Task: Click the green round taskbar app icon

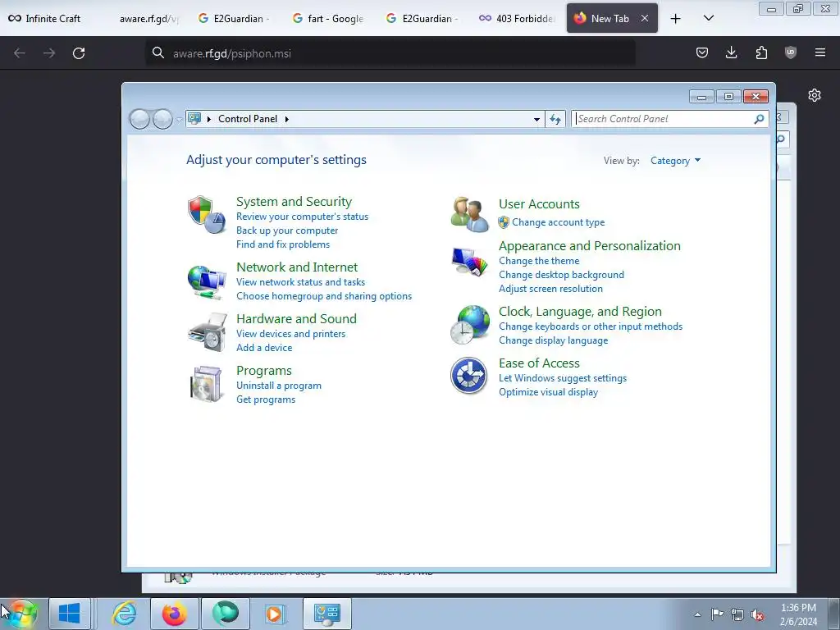Action: tap(225, 614)
